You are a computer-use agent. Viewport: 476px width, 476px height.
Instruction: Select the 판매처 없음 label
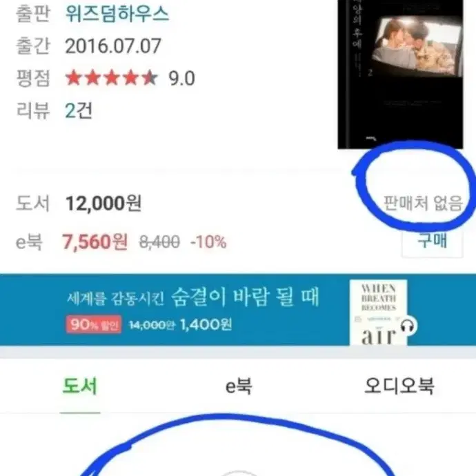[423, 203]
